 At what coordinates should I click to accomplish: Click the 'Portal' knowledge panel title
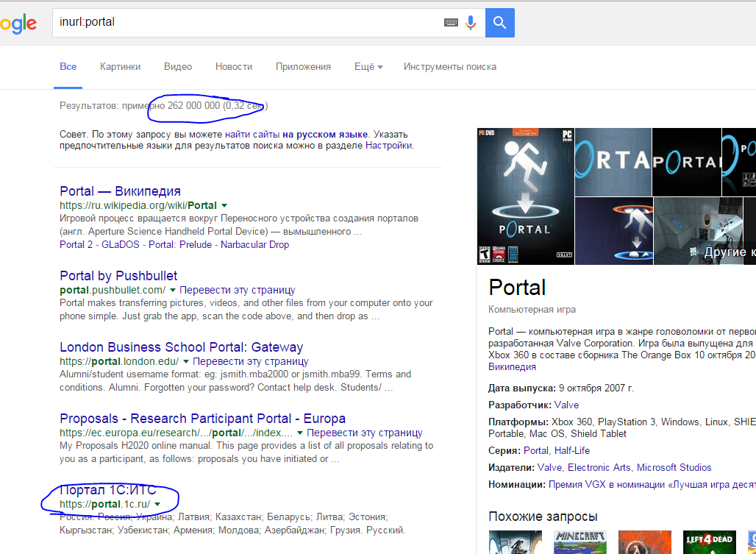click(x=517, y=288)
